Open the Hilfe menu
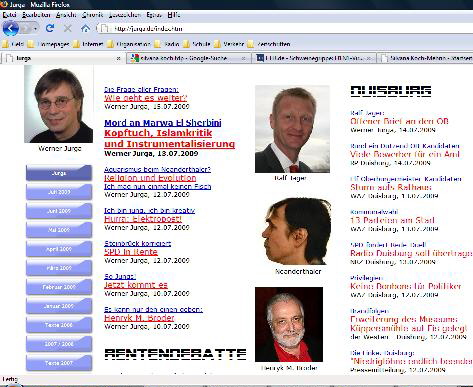This screenshot has width=473, height=387. click(x=174, y=15)
